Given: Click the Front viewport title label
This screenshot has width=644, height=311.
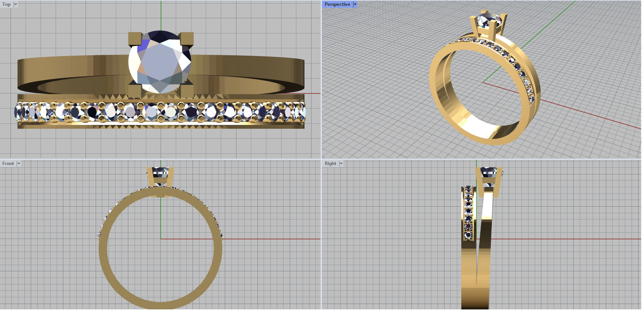Looking at the screenshot, I should [x=8, y=164].
